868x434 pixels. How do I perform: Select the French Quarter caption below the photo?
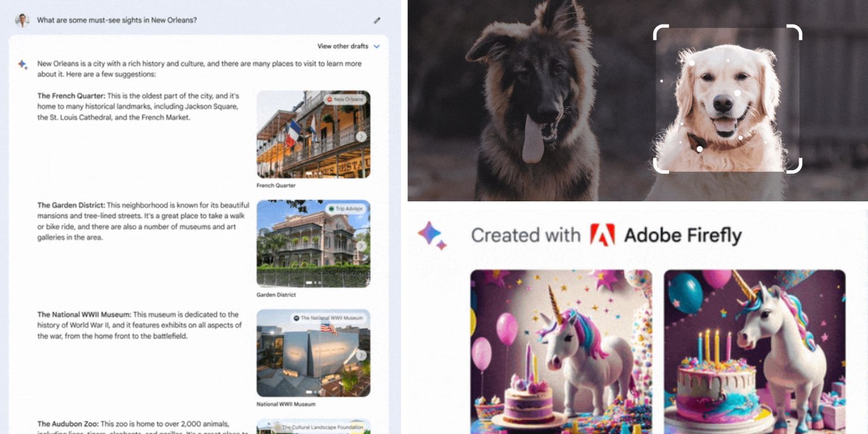pyautogui.click(x=276, y=186)
